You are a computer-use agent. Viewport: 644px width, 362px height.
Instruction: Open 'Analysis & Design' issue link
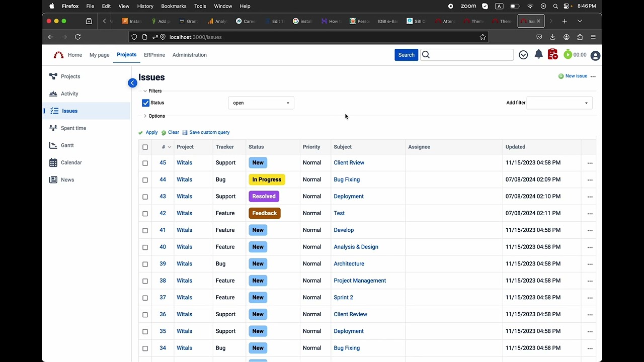point(356,247)
